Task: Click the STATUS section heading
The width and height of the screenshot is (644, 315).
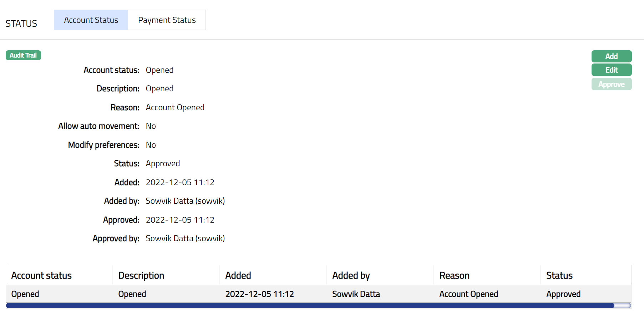Action: (21, 24)
